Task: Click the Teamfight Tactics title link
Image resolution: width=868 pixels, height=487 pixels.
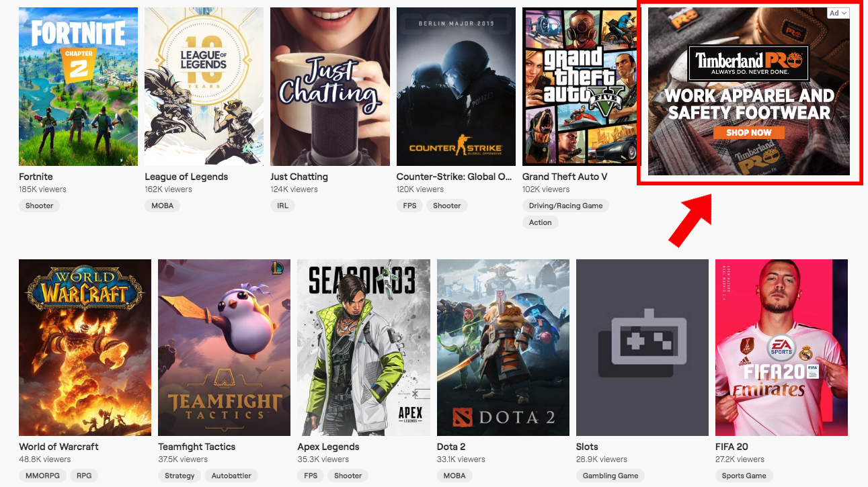Action: [x=197, y=447]
